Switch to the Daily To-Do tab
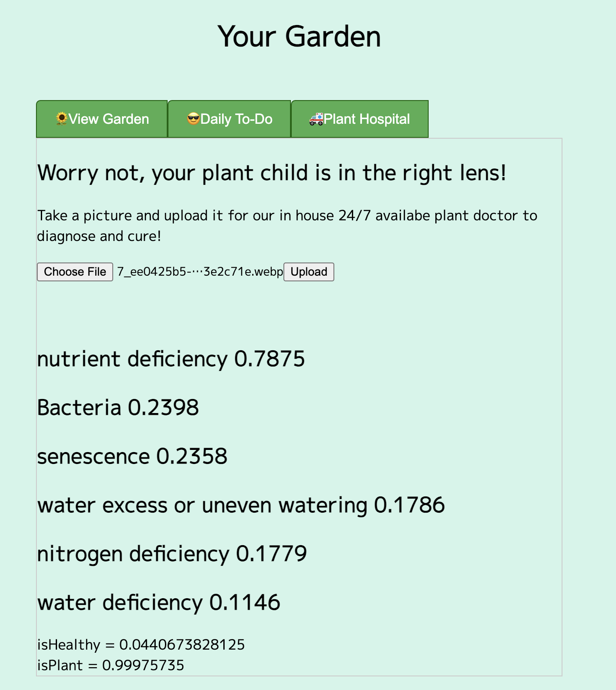The width and height of the screenshot is (616, 690). click(x=229, y=119)
